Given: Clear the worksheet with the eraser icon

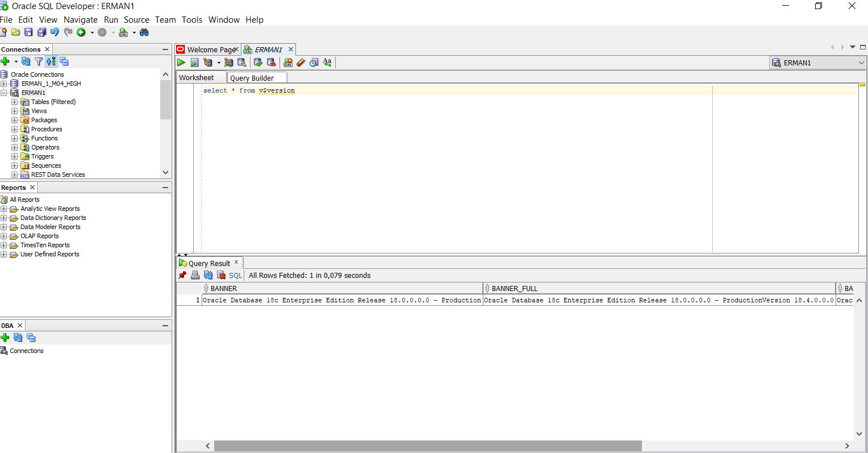Looking at the screenshot, I should click(301, 63).
